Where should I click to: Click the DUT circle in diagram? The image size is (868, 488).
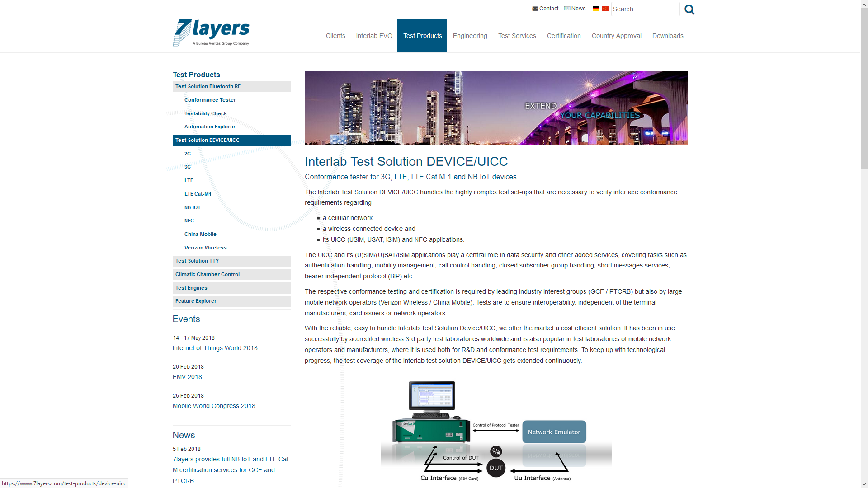click(x=496, y=468)
